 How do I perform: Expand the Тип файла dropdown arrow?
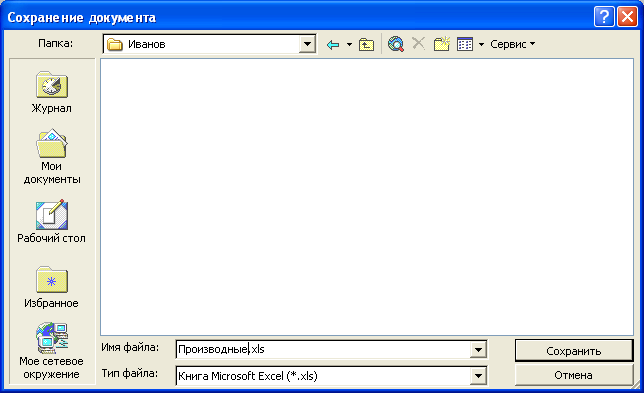pos(478,376)
